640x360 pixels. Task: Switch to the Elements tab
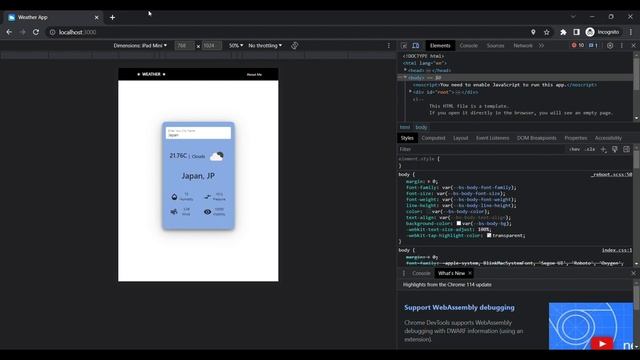[x=440, y=46]
